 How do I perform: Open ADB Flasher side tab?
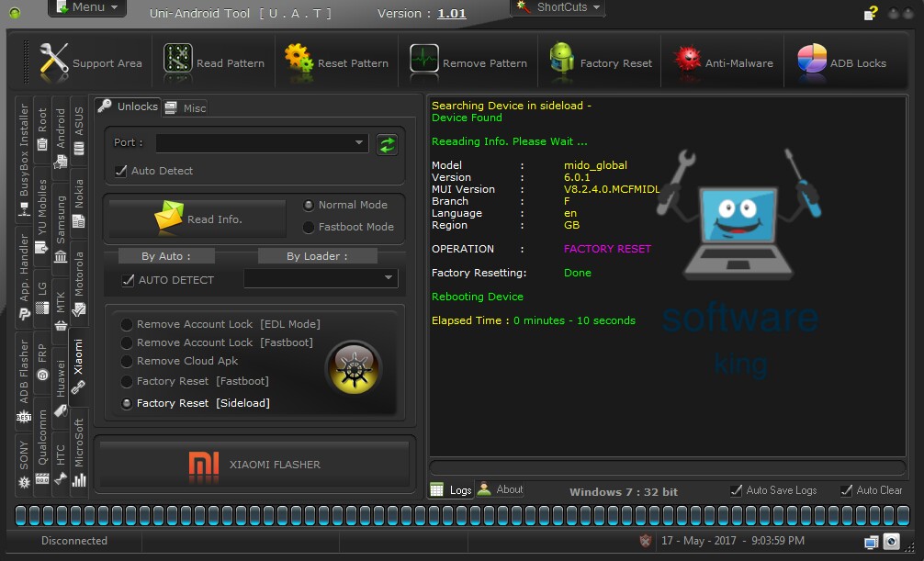pyautogui.click(x=24, y=381)
